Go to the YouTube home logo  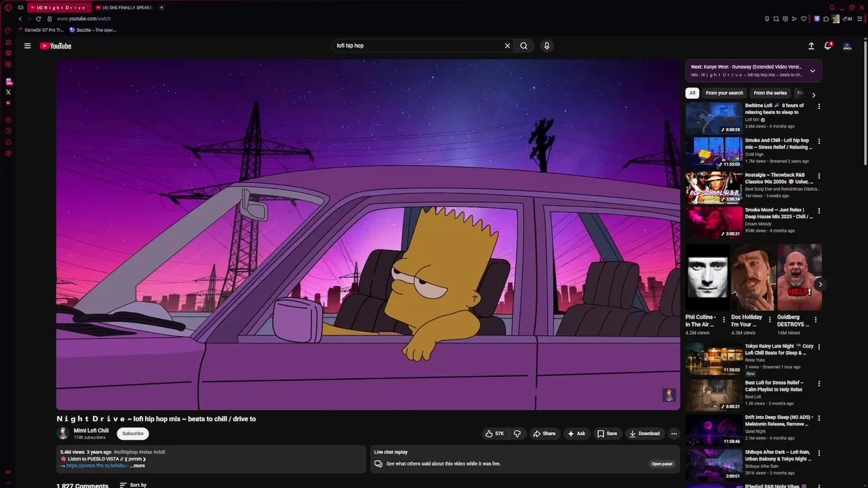pyautogui.click(x=56, y=46)
